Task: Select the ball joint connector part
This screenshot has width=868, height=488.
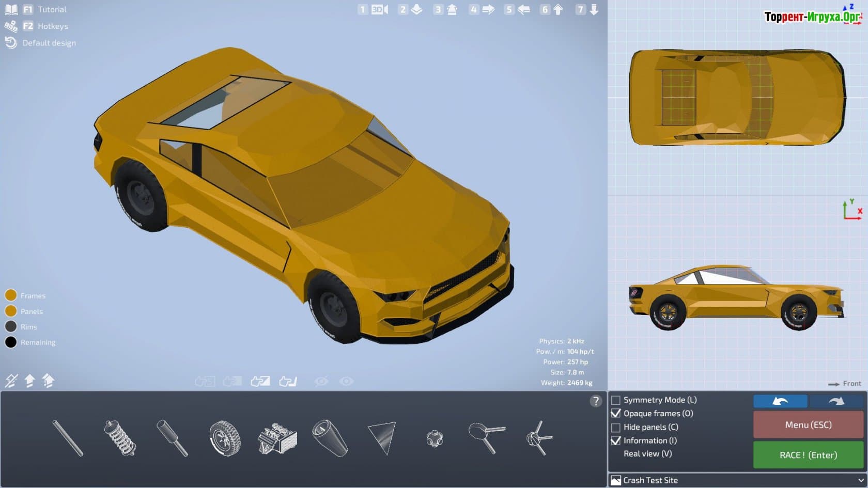Action: coord(435,439)
